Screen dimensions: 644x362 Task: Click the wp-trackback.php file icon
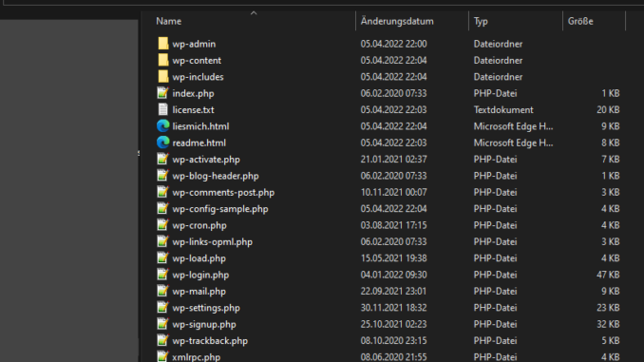163,340
